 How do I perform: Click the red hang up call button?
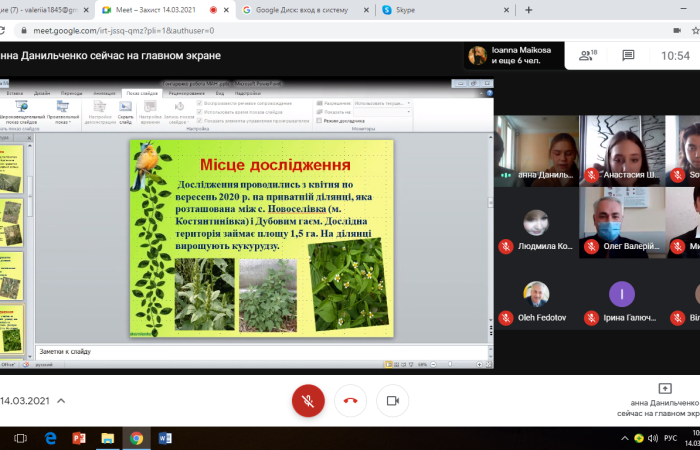[350, 400]
